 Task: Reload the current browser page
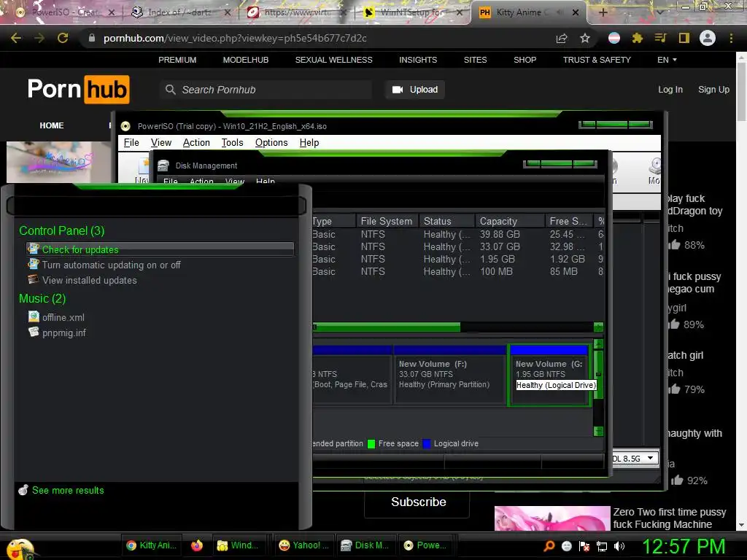63,38
